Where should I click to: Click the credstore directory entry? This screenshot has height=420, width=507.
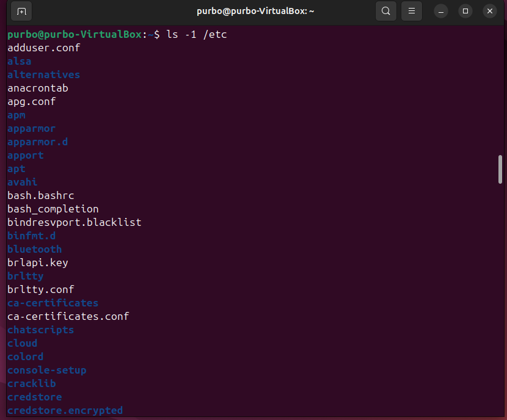coord(35,397)
